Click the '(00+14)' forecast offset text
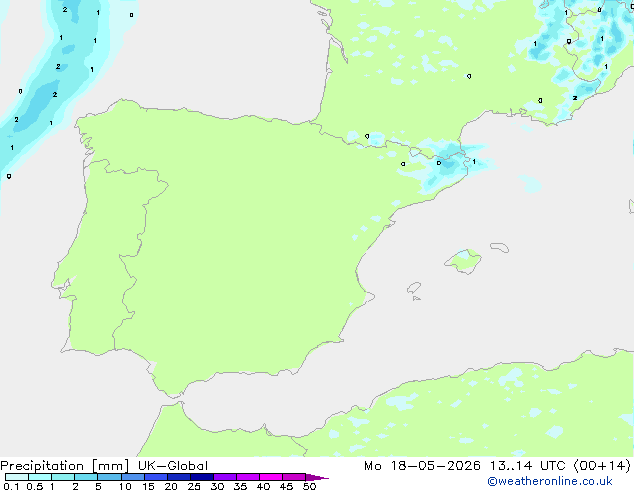Viewport: 634px width, 490px height. pyautogui.click(x=602, y=466)
